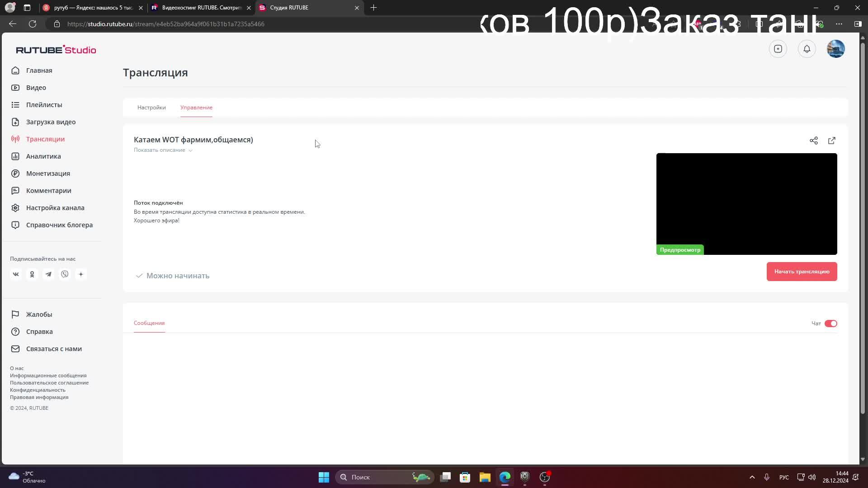Viewport: 868px width, 488px height.
Task: Open the Конфиденциальность link
Action: coord(38,390)
